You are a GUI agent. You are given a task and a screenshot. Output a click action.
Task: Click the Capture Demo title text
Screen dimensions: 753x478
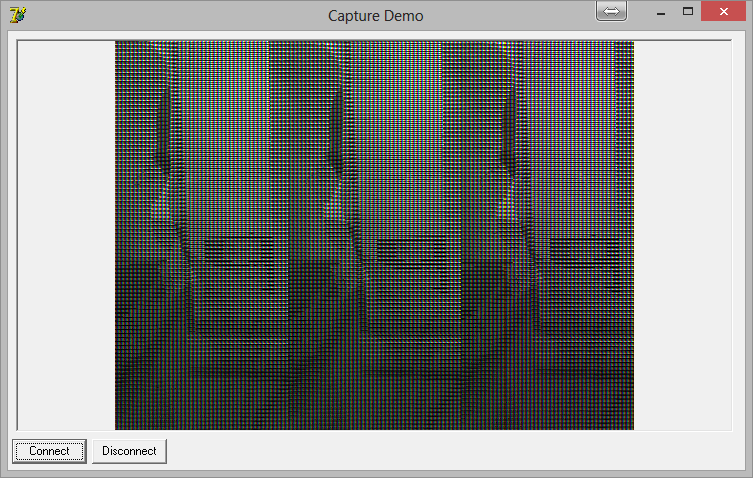pyautogui.click(x=376, y=16)
